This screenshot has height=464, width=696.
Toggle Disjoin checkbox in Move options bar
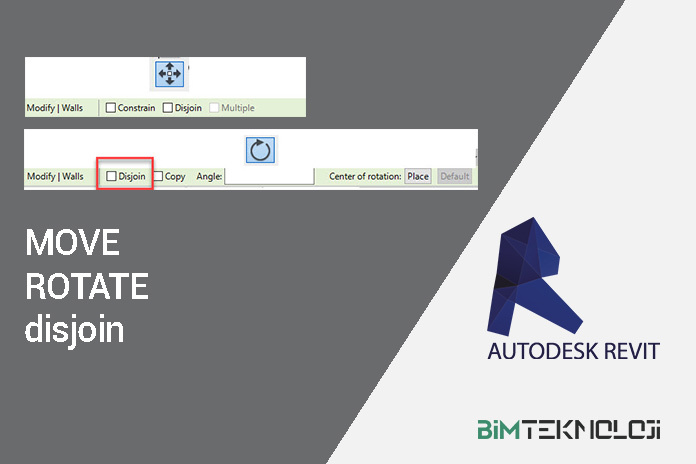pos(168,108)
